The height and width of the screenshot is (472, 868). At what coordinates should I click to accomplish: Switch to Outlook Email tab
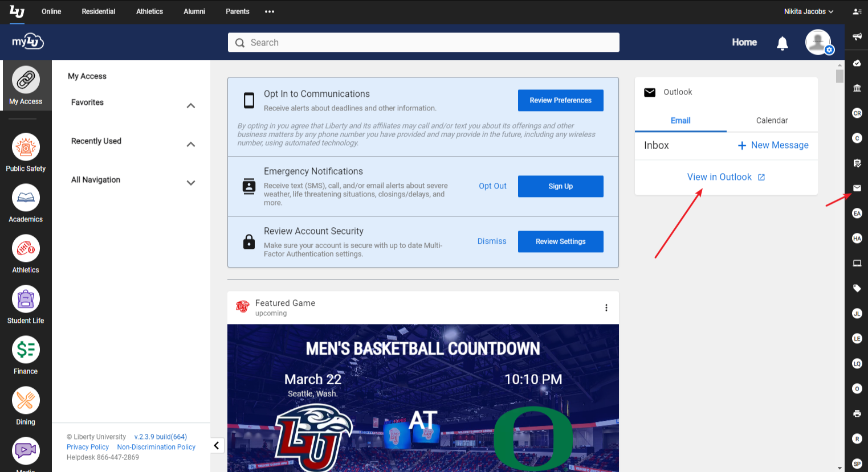(x=680, y=120)
